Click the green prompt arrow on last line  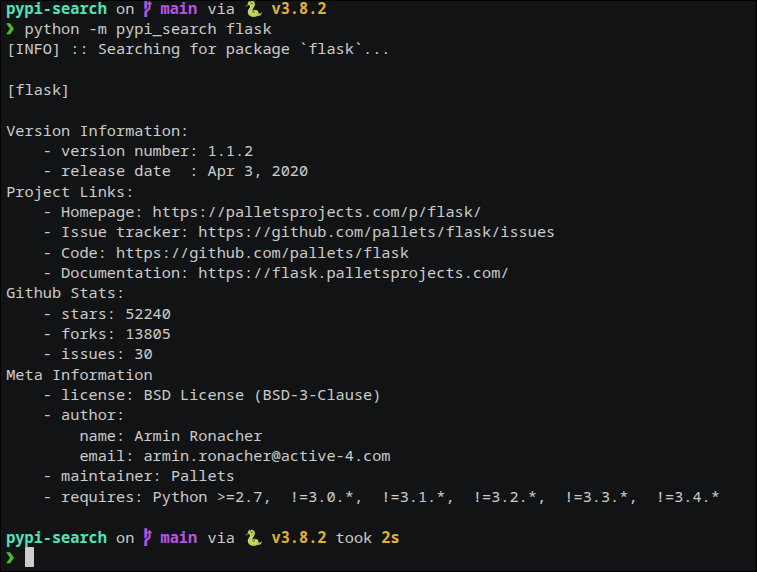pos(10,558)
